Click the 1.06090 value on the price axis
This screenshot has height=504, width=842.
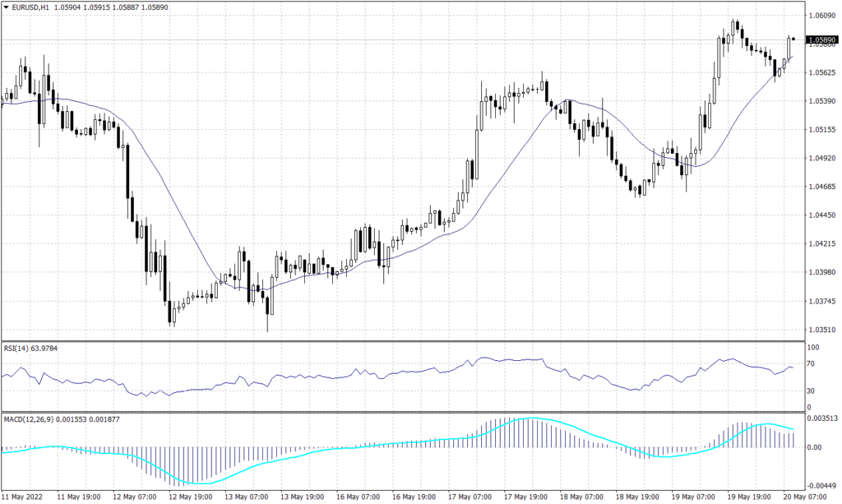820,15
